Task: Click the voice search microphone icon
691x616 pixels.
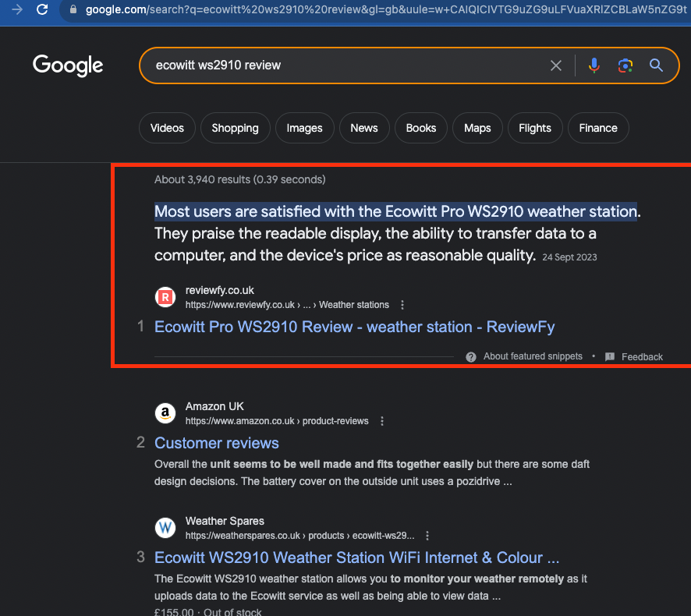Action: click(x=594, y=65)
